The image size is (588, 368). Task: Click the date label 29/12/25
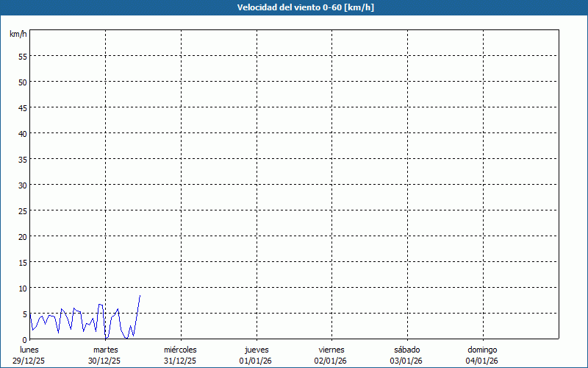coord(29,361)
